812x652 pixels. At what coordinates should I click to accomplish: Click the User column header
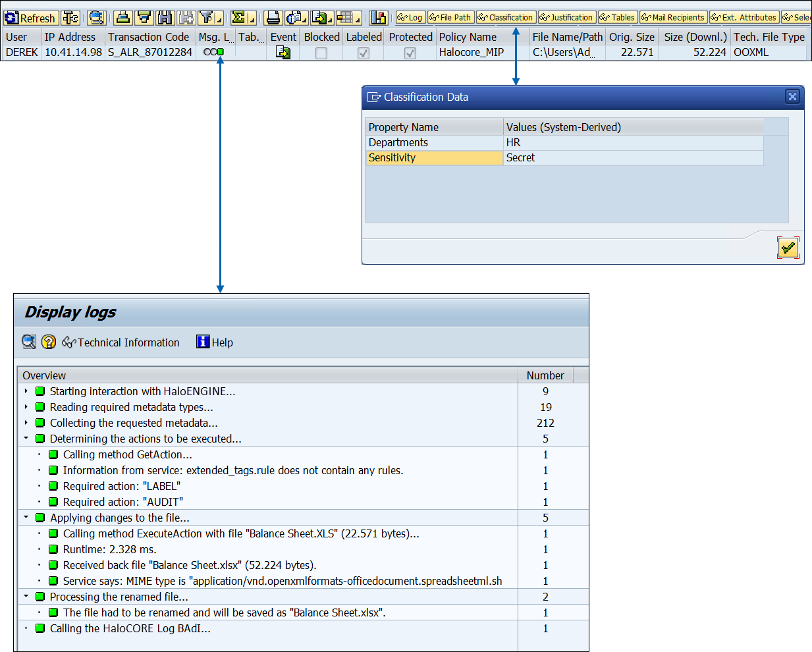[21, 37]
